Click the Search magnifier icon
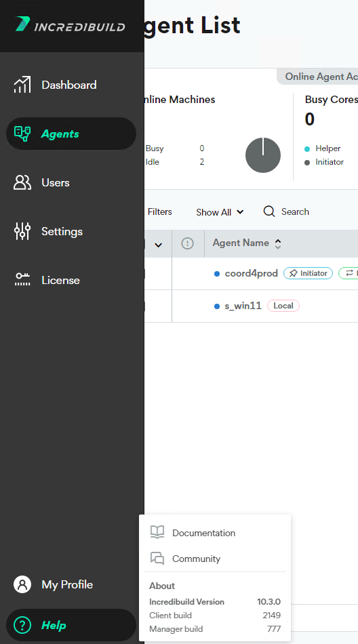This screenshot has width=358, height=644. (269, 212)
